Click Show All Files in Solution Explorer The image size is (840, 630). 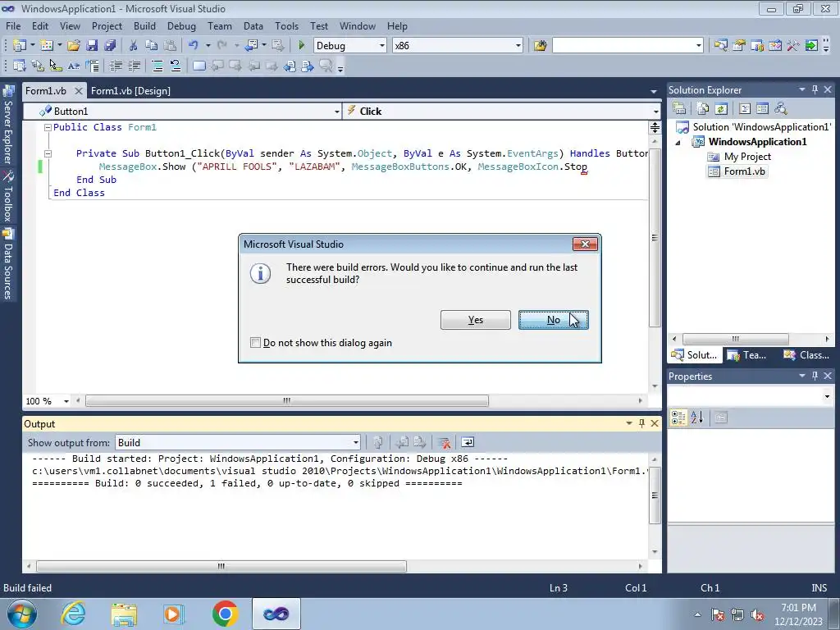[x=703, y=109]
